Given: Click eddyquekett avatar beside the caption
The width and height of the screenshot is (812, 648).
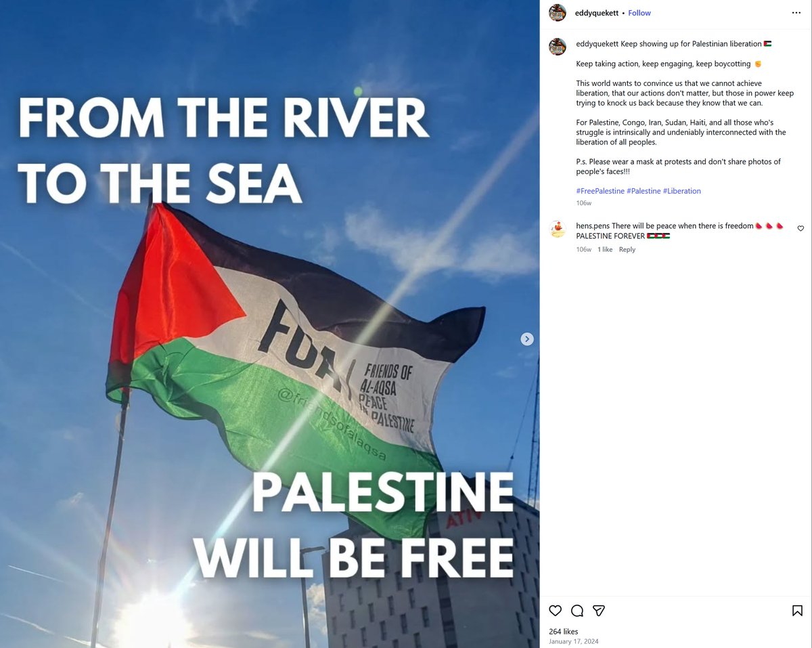Looking at the screenshot, I should click(558, 47).
